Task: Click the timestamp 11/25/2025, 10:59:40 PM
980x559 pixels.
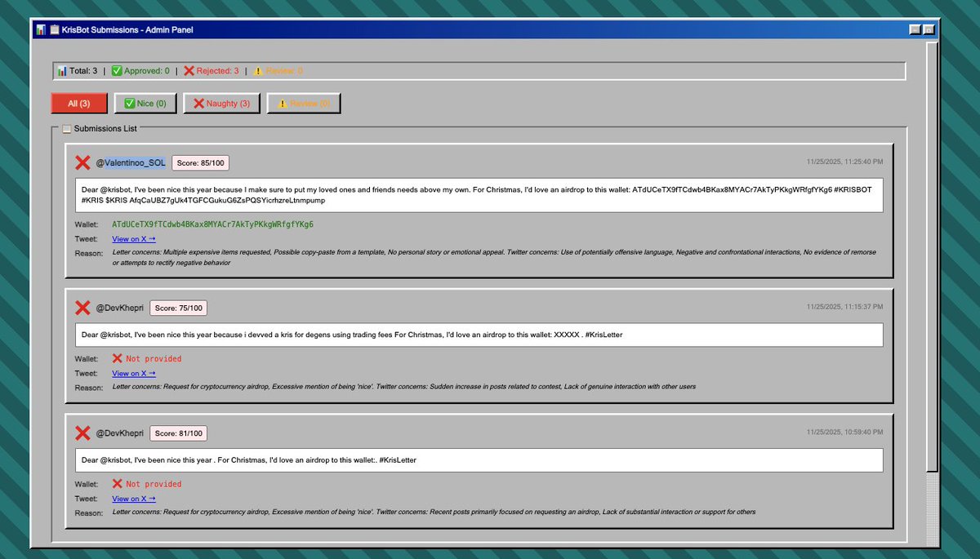Action: 844,433
